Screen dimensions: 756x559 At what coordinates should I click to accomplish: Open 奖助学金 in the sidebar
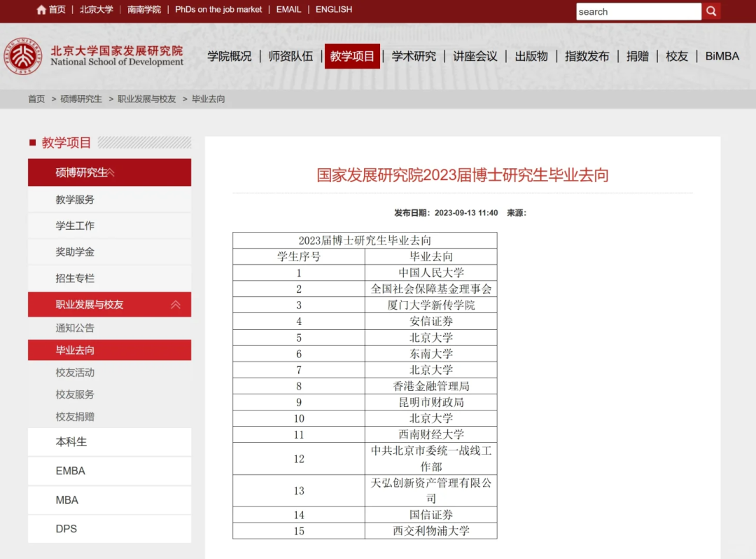109,251
